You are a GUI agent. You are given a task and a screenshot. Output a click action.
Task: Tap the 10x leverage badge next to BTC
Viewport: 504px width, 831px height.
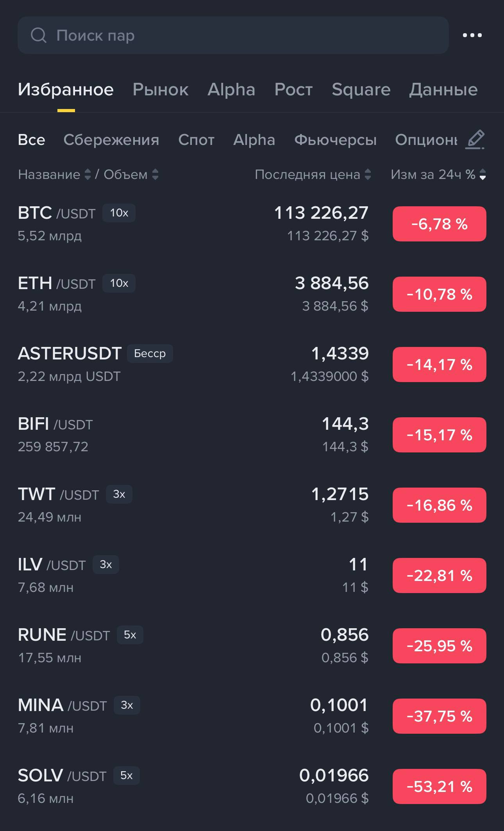click(x=119, y=213)
